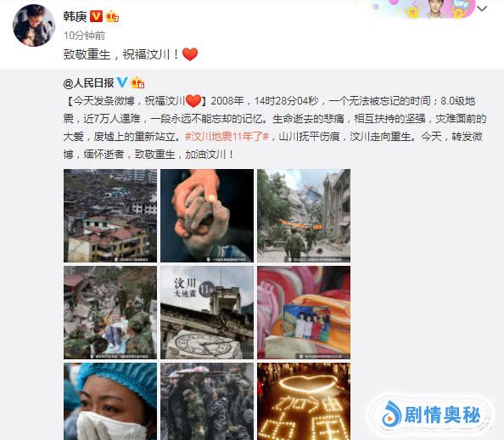Open the 汶川大地震 clock tower thumbnail
This screenshot has height=440, width=504.
[x=207, y=313]
